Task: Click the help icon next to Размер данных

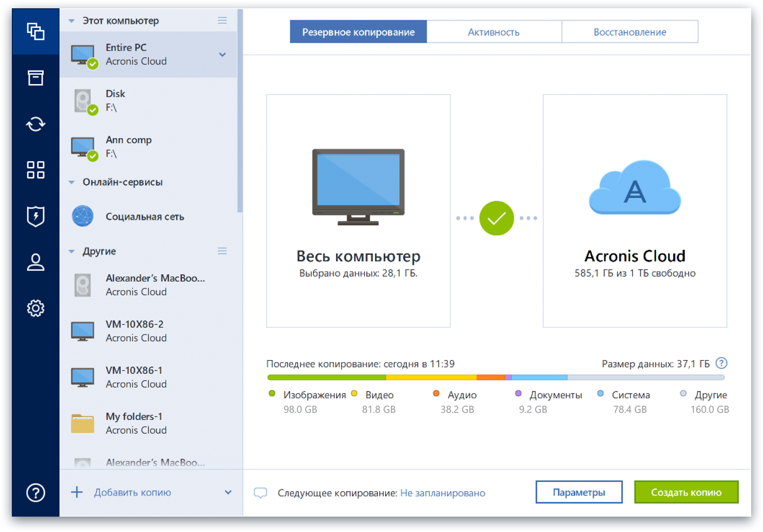Action: click(722, 363)
